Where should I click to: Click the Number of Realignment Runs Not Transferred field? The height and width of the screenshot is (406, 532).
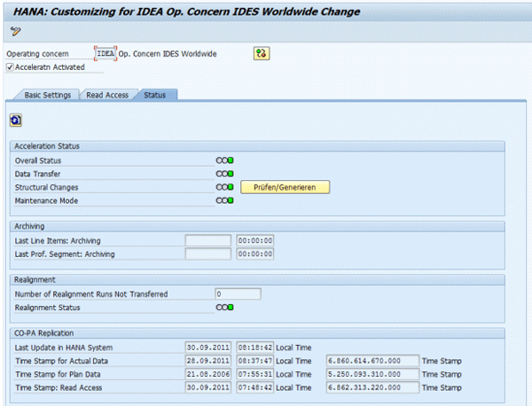click(x=238, y=294)
